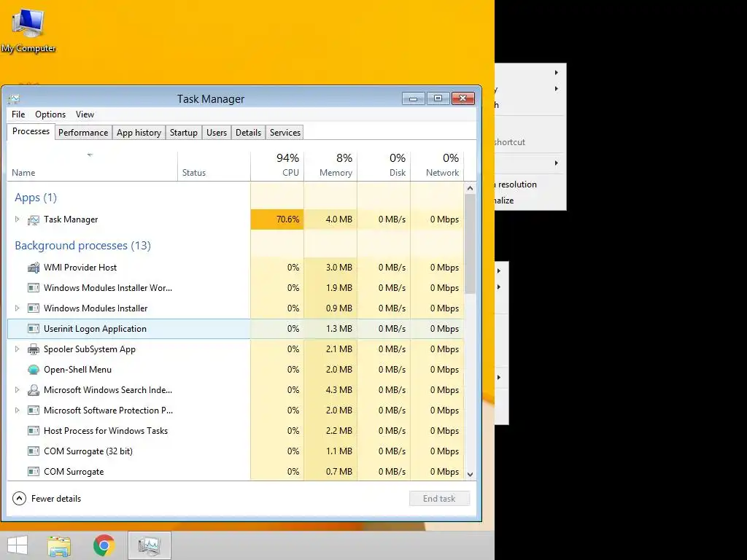Click the COM Surrogate (32 bit) icon
This screenshot has height=560, width=747.
pos(34,451)
